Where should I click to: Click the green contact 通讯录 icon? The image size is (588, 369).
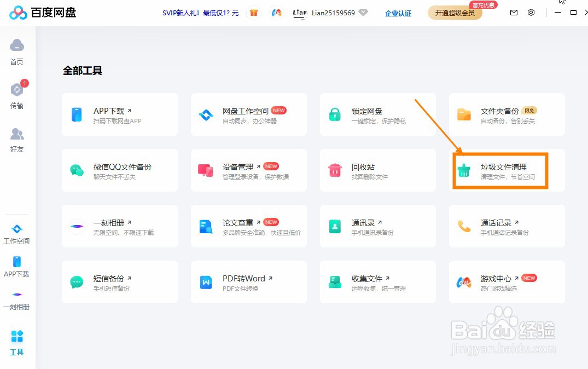(335, 226)
